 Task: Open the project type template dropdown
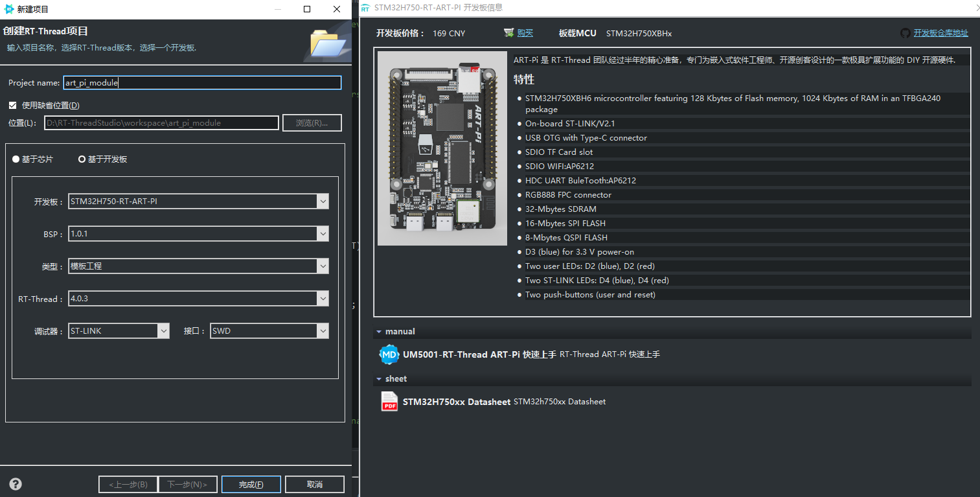click(199, 266)
